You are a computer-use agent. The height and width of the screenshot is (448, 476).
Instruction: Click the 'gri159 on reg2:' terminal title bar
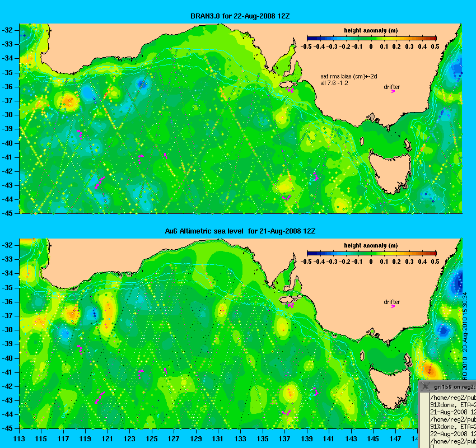point(447,387)
